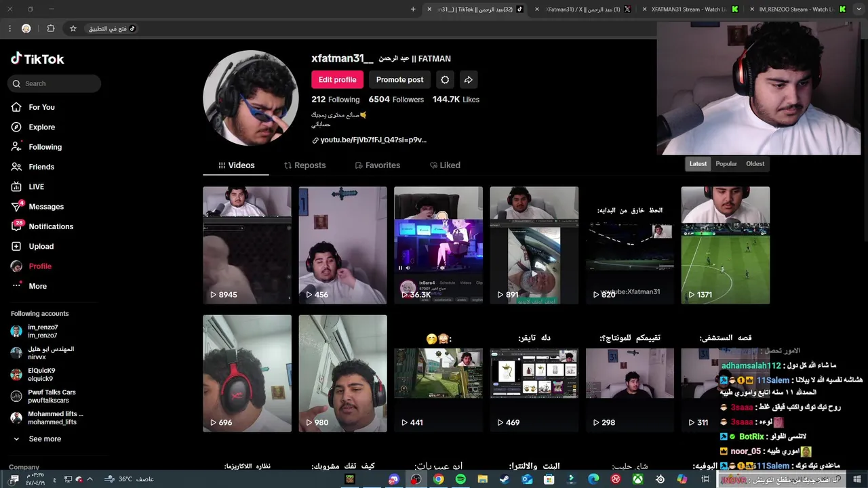This screenshot has height=488, width=868.
Task: Open the video with 441 views
Action: click(x=438, y=373)
